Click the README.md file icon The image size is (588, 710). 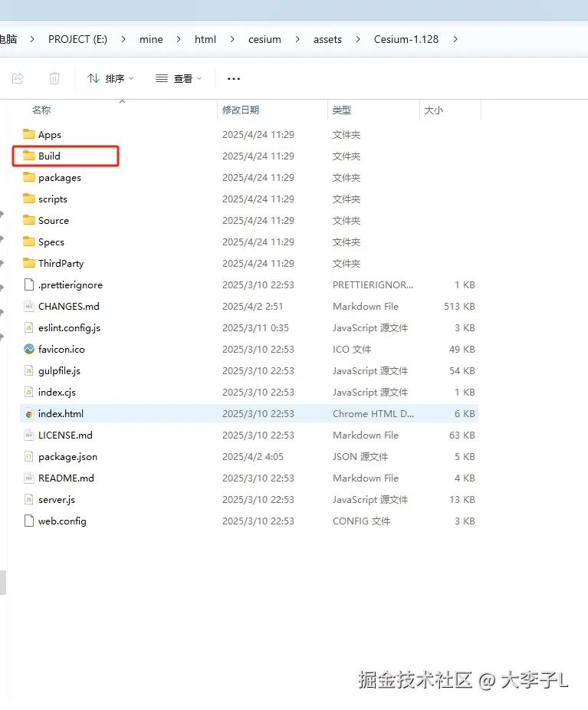29,478
